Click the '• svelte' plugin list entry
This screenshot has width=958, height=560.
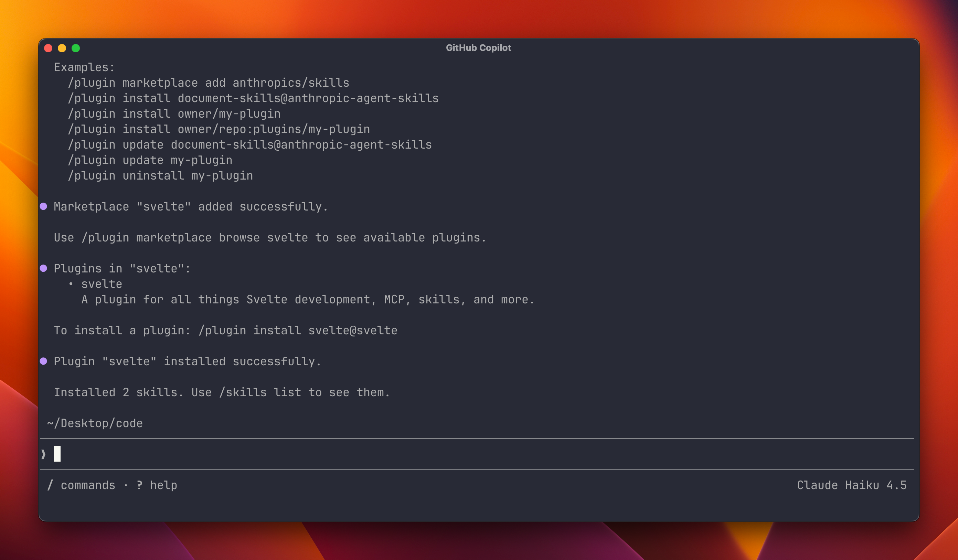[x=95, y=284]
